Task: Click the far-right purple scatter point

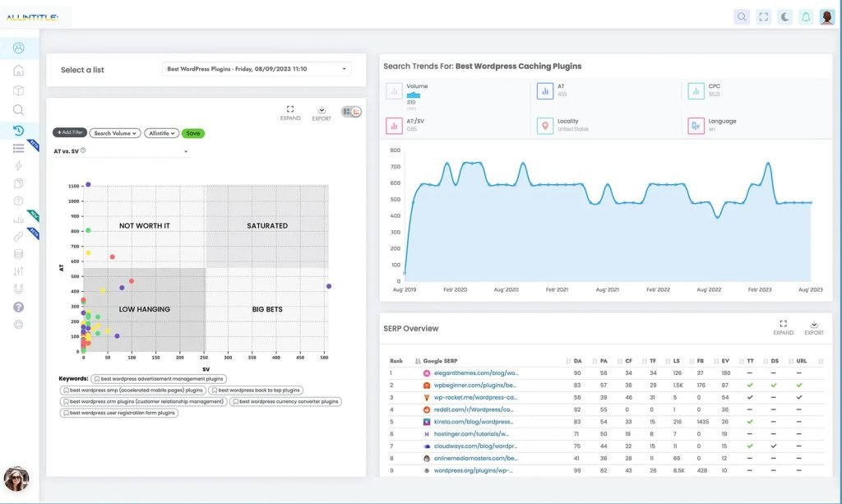Action: click(329, 286)
